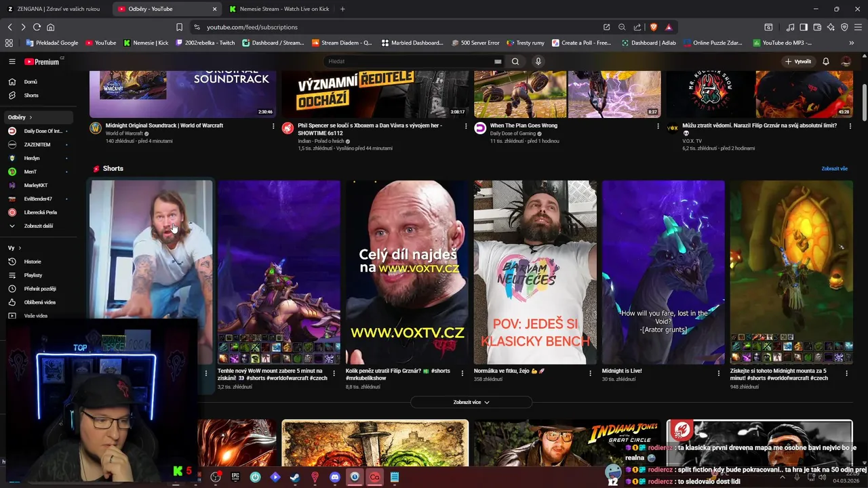Open the 2002rebelka Twitch bookmark
This screenshot has height=488, width=868.
(x=205, y=43)
